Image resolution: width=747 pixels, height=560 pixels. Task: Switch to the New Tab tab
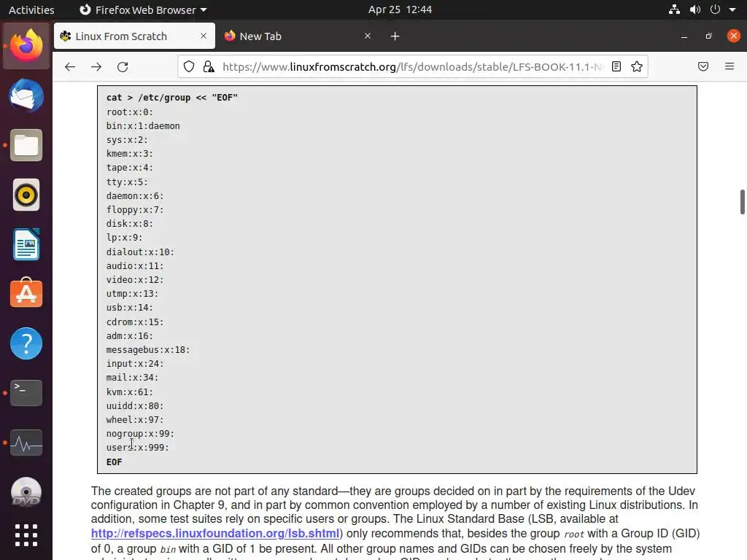pos(298,36)
